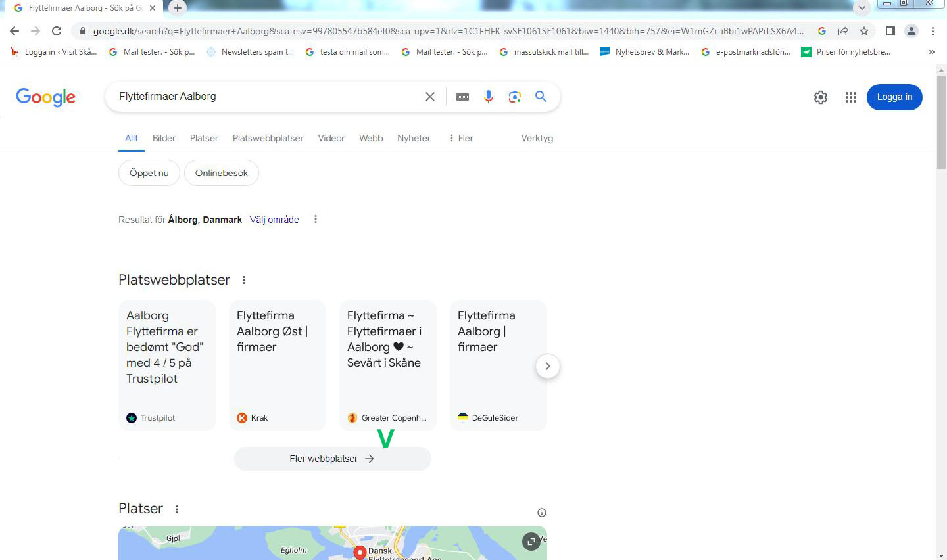
Task: Expand the Fler search filters menu
Action: tap(460, 138)
